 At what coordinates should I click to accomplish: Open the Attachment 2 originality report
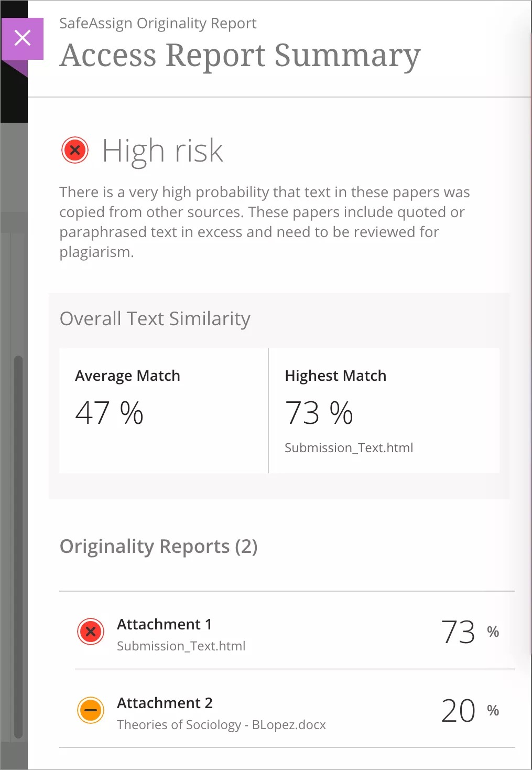(x=165, y=703)
